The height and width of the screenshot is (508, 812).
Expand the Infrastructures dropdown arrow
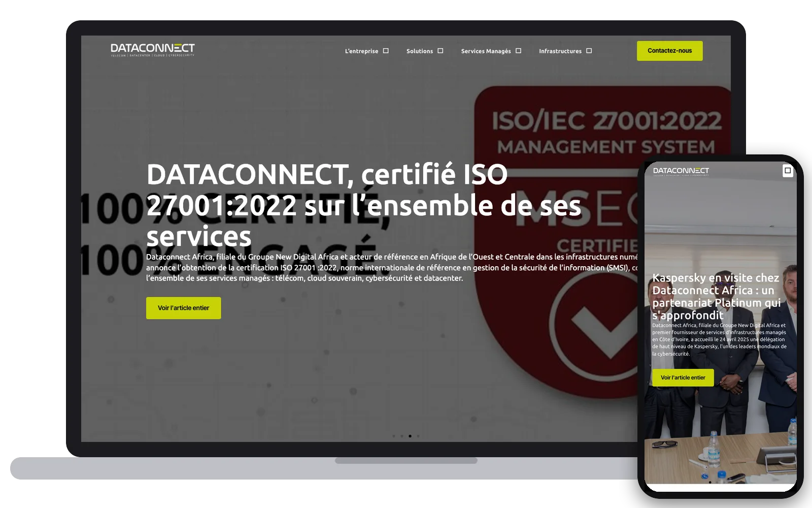[x=589, y=51]
